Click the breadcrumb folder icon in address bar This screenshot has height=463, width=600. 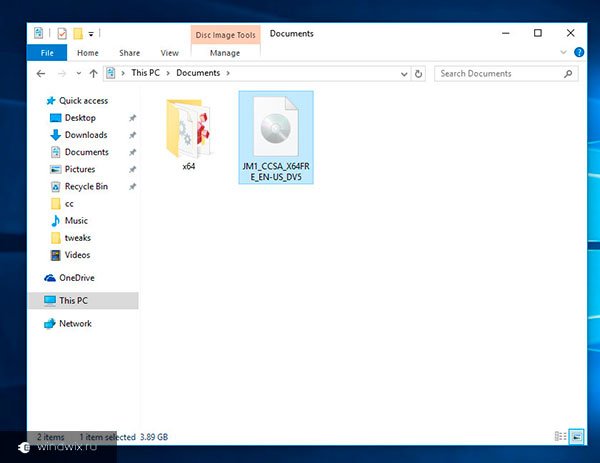point(111,73)
